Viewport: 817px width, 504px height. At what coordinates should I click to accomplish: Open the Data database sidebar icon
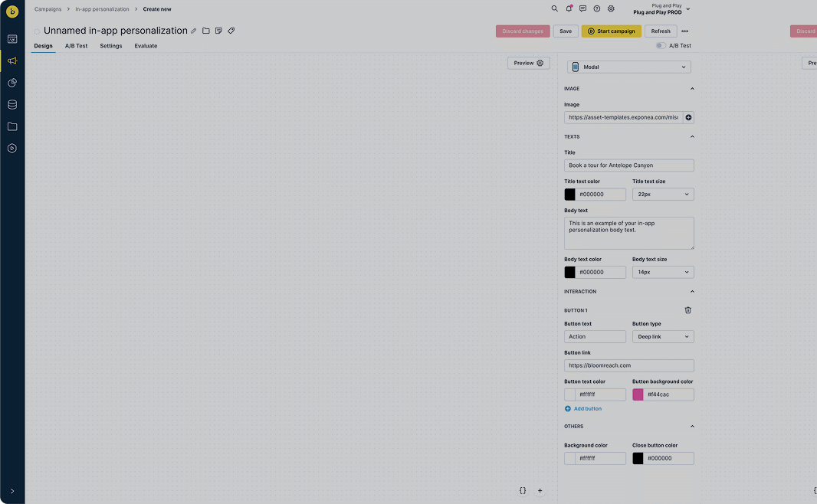click(x=12, y=105)
